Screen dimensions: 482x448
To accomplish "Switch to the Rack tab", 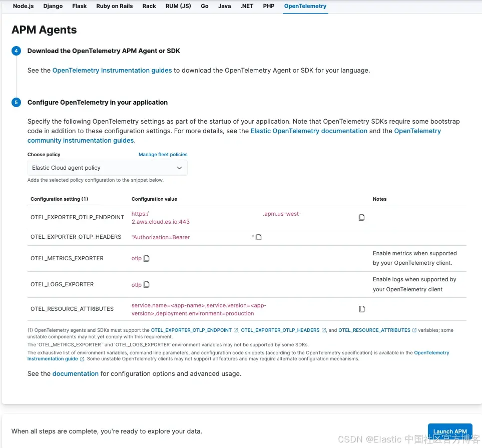I will 149,6.
